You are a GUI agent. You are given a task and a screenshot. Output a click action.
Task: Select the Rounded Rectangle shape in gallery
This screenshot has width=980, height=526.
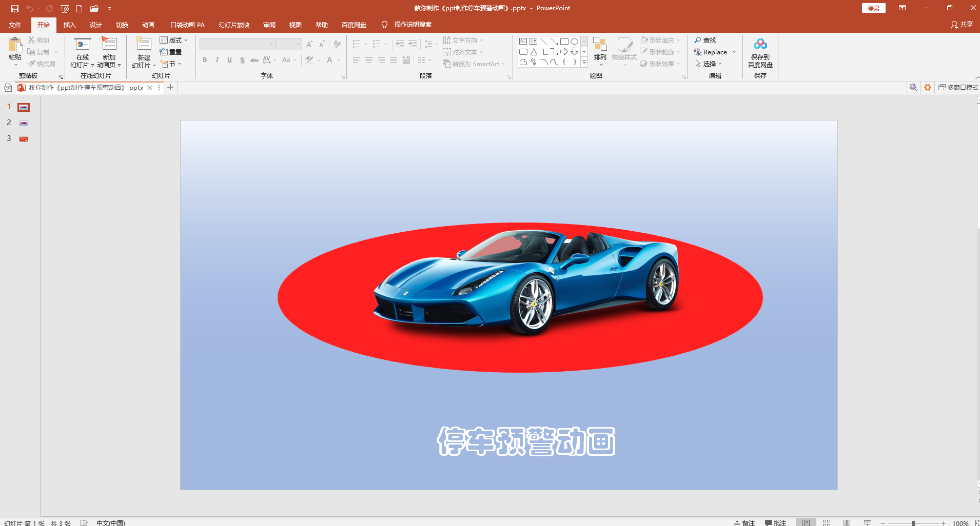(x=523, y=52)
